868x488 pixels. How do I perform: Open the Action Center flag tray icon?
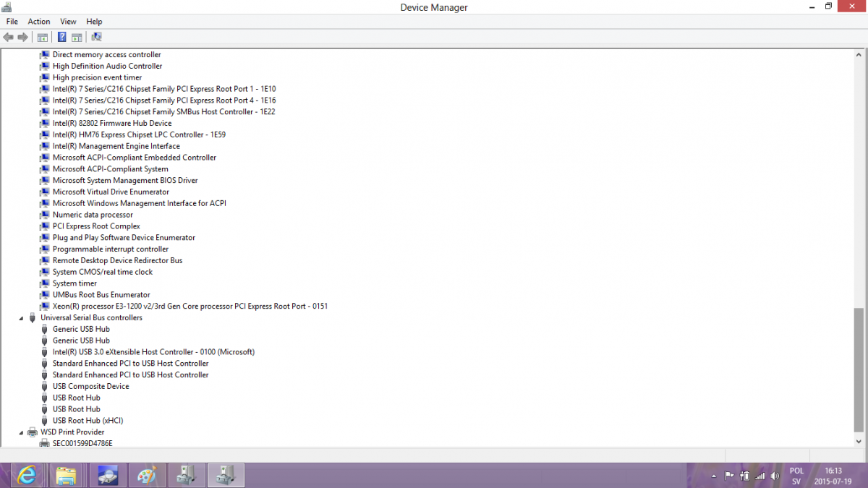729,476
